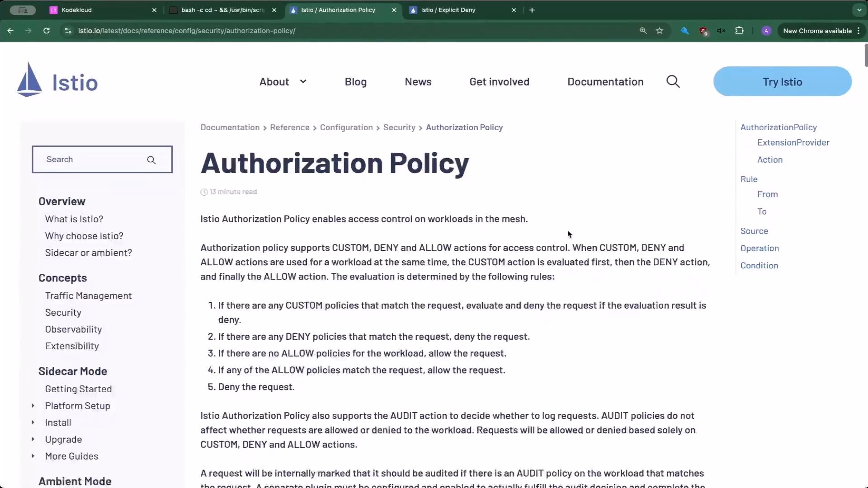
Task: Click the address bar URL
Action: [187, 31]
